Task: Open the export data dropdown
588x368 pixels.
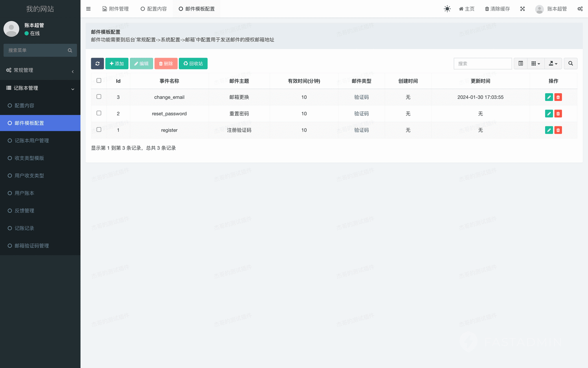Action: (x=553, y=63)
